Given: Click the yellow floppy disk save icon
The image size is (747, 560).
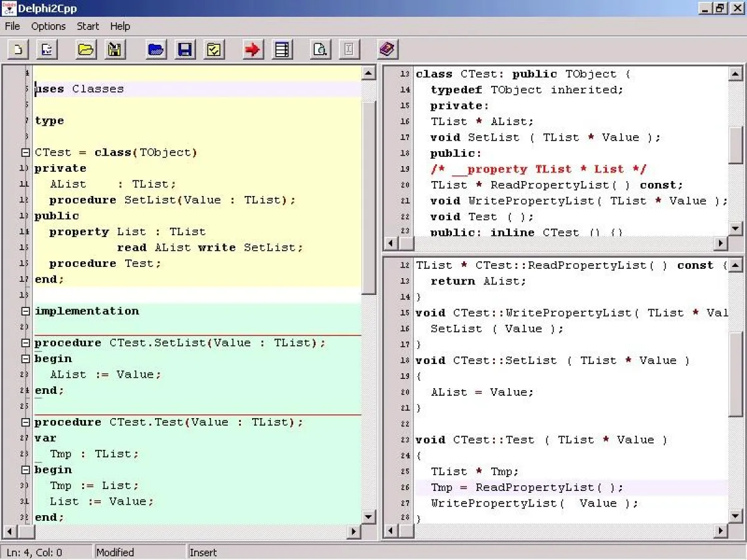Looking at the screenshot, I should tap(115, 49).
